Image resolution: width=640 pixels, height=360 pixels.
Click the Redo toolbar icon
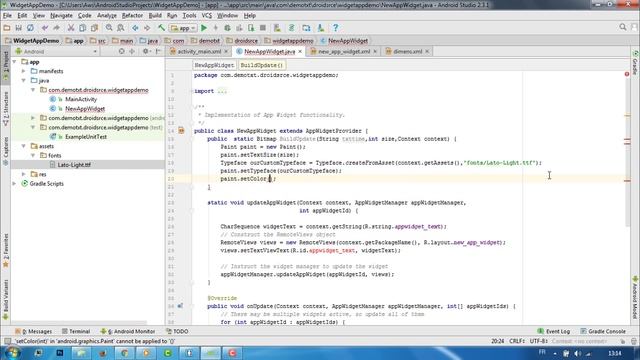coord(56,28)
